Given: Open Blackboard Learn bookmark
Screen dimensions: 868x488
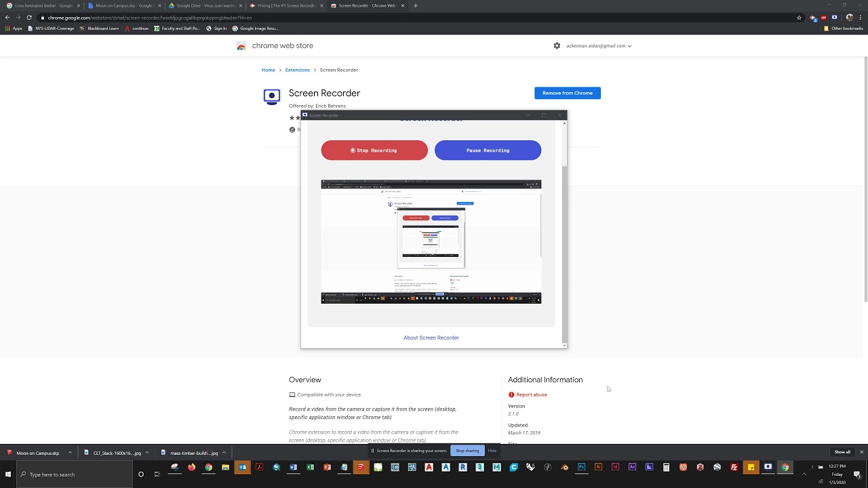Looking at the screenshot, I should point(99,28).
